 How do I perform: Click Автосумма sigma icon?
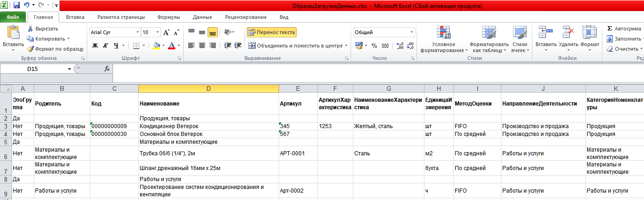tap(610, 29)
